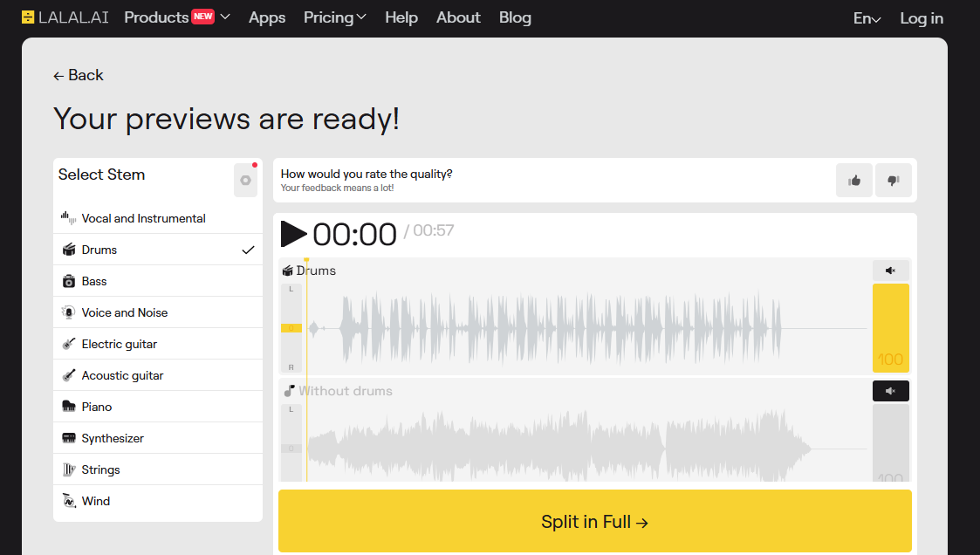Click the Bass stem icon
The width and height of the screenshot is (980, 555).
coord(69,281)
